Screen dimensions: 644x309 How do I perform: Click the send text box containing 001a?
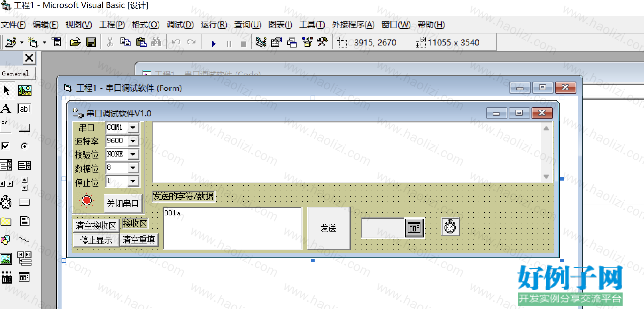[233, 228]
